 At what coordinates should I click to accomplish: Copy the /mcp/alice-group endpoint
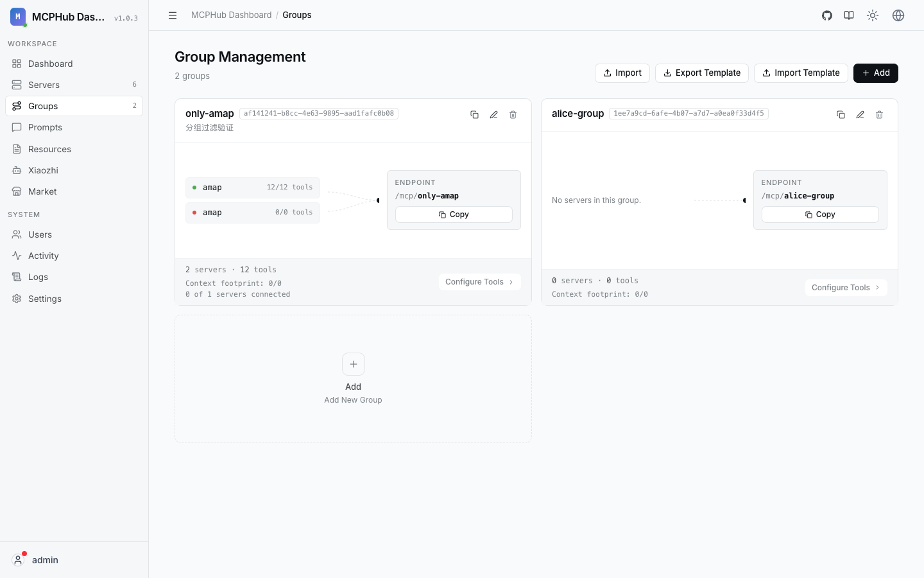[x=820, y=215]
